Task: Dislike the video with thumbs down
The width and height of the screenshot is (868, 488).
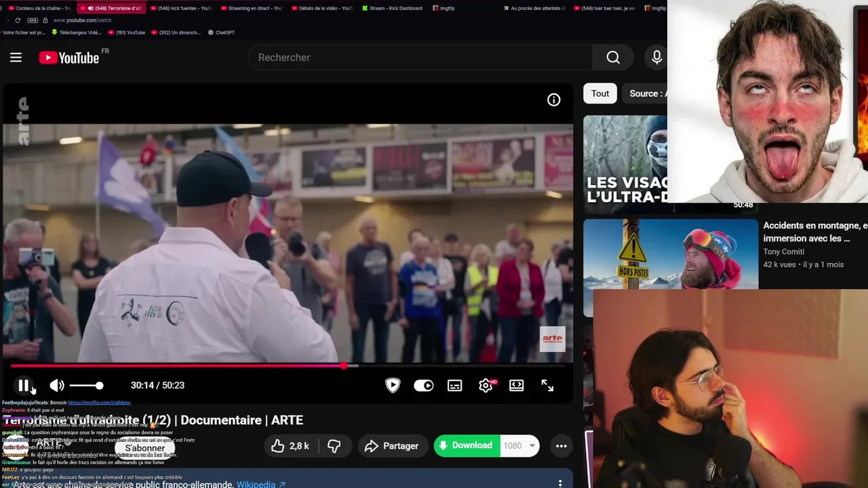Action: 334,445
